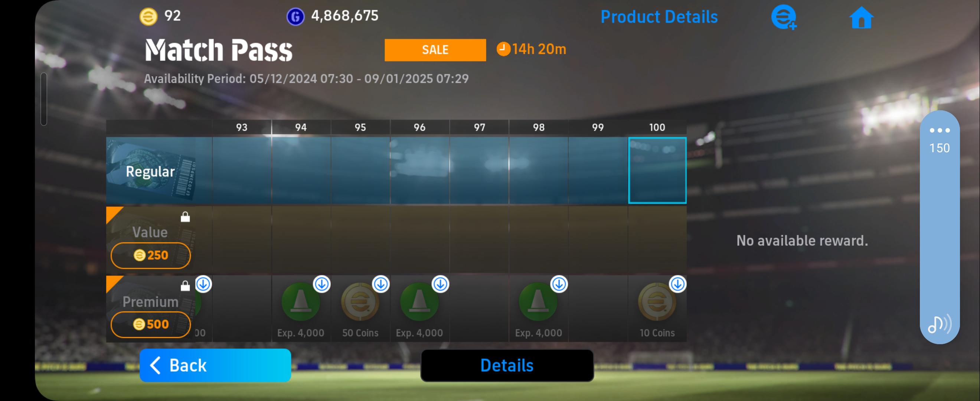Image resolution: width=980 pixels, height=401 pixels.
Task: Open the three-dots menu above 150
Action: click(x=940, y=130)
